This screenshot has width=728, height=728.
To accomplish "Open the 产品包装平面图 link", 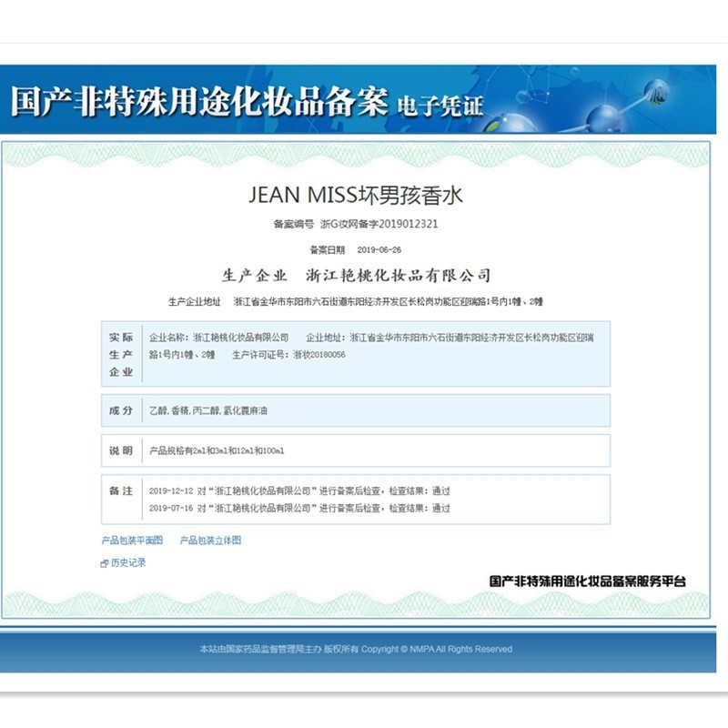I will tap(132, 540).
